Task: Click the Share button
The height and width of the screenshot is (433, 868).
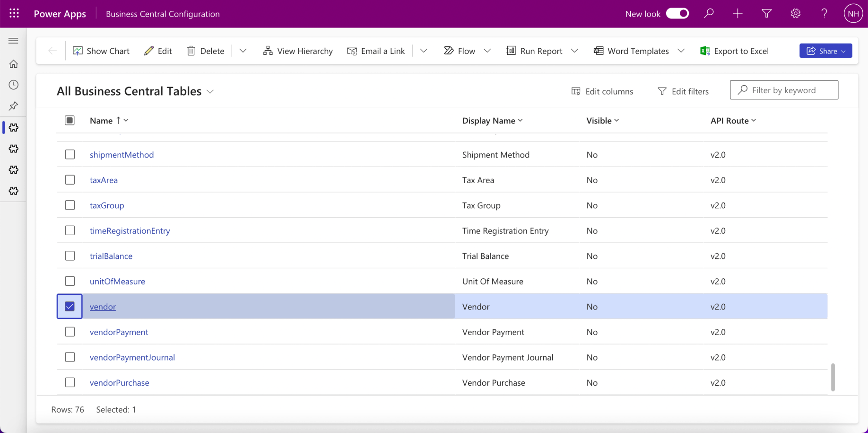Action: pyautogui.click(x=822, y=51)
